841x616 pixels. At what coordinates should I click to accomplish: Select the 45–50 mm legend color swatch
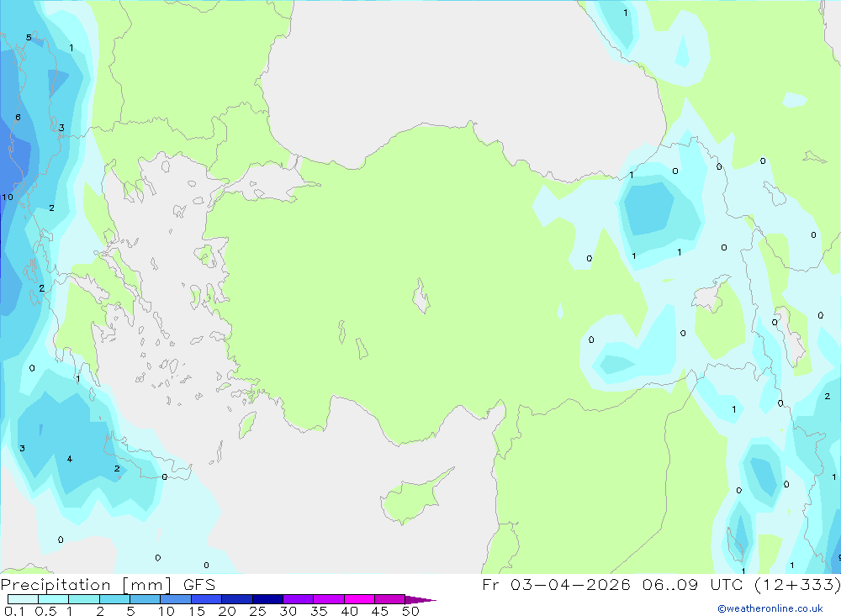tap(390, 599)
